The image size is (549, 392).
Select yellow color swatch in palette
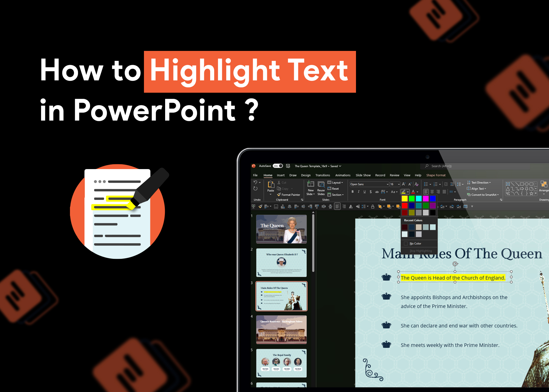pyautogui.click(x=405, y=199)
